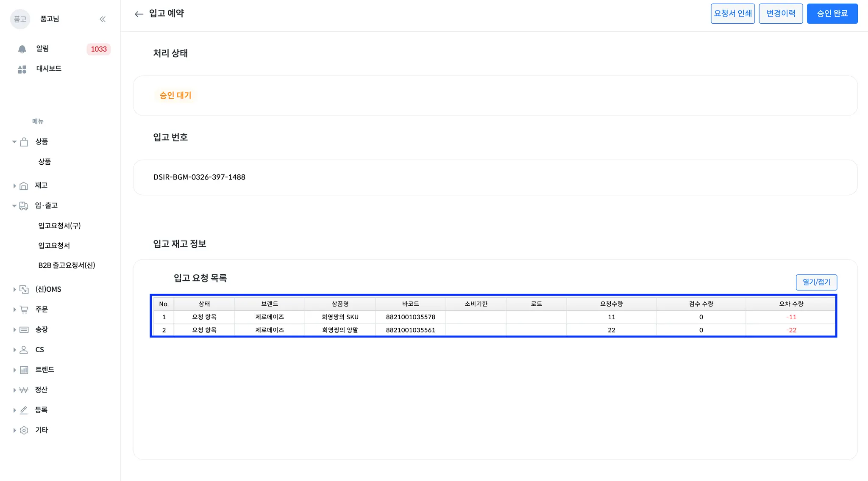The height and width of the screenshot is (481, 868).
Task: Collapse sidebar with double chevron icon
Action: tap(103, 19)
